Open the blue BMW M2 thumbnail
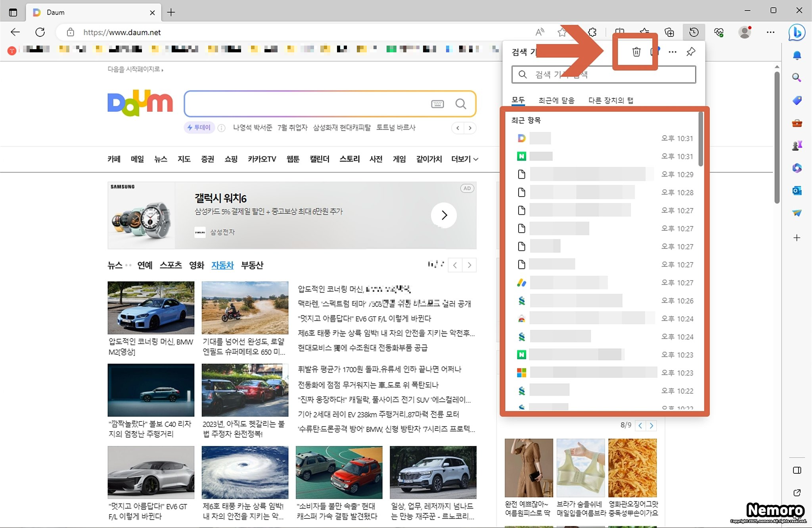812x528 pixels. (x=151, y=308)
